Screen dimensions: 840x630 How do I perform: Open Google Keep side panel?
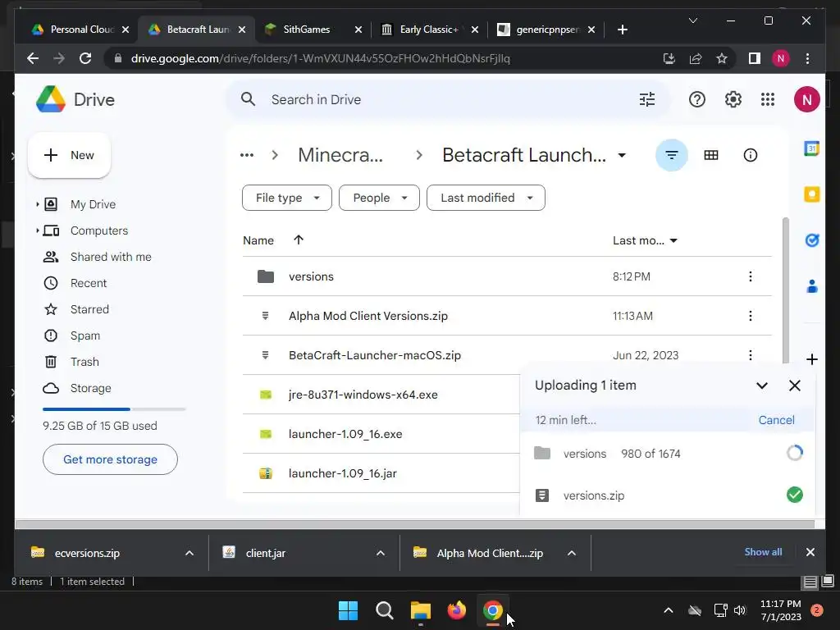click(811, 194)
